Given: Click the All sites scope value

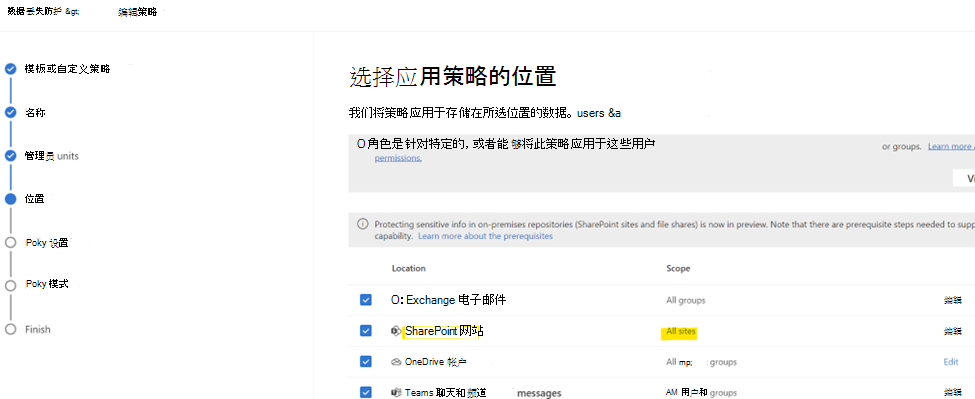Looking at the screenshot, I should [681, 332].
